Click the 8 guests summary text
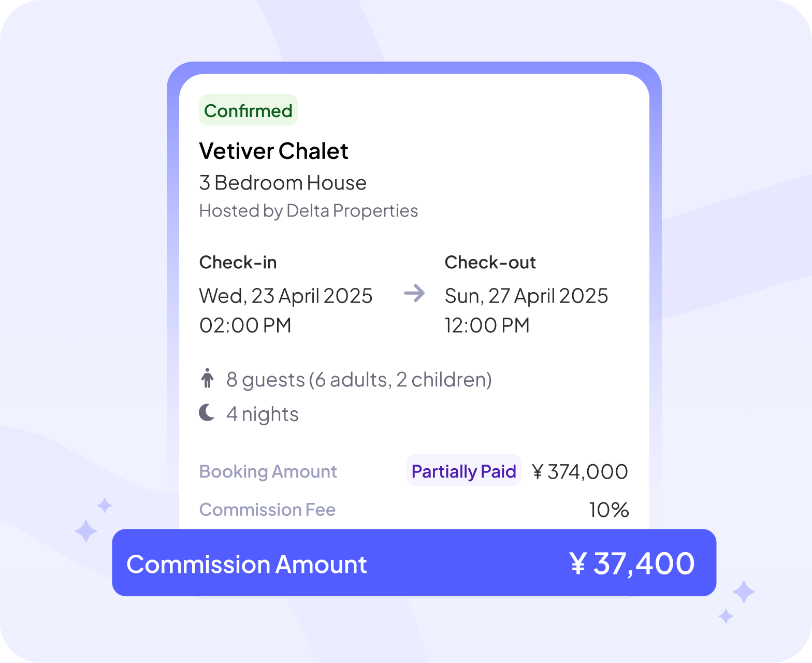 359,380
